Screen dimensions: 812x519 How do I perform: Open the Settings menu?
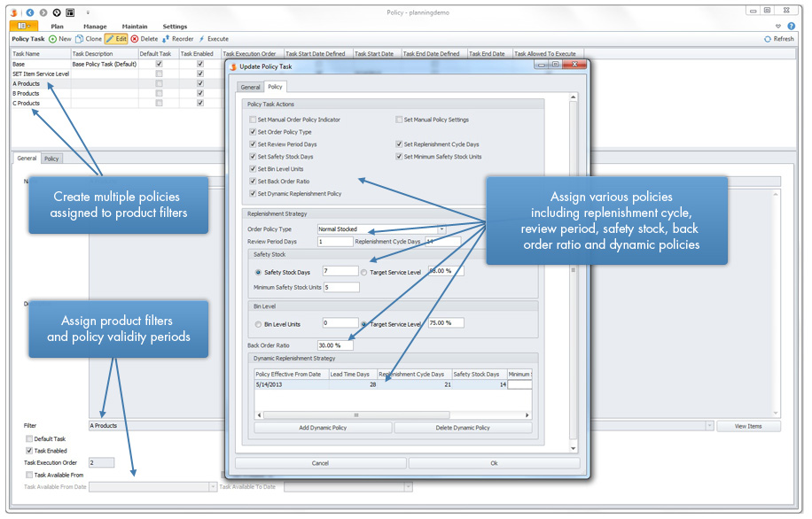coord(175,27)
